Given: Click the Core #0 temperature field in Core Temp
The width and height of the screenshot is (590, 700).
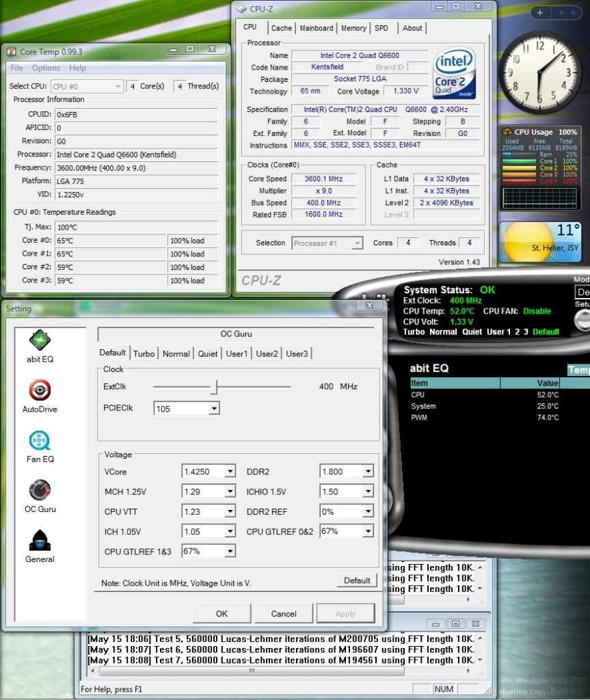Looking at the screenshot, I should 110,241.
